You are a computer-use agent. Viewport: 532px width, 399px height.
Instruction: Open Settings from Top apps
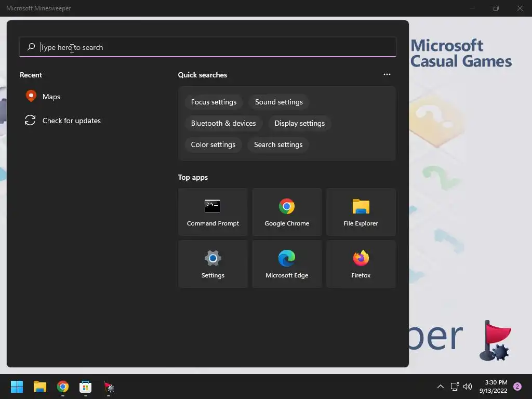212,264
